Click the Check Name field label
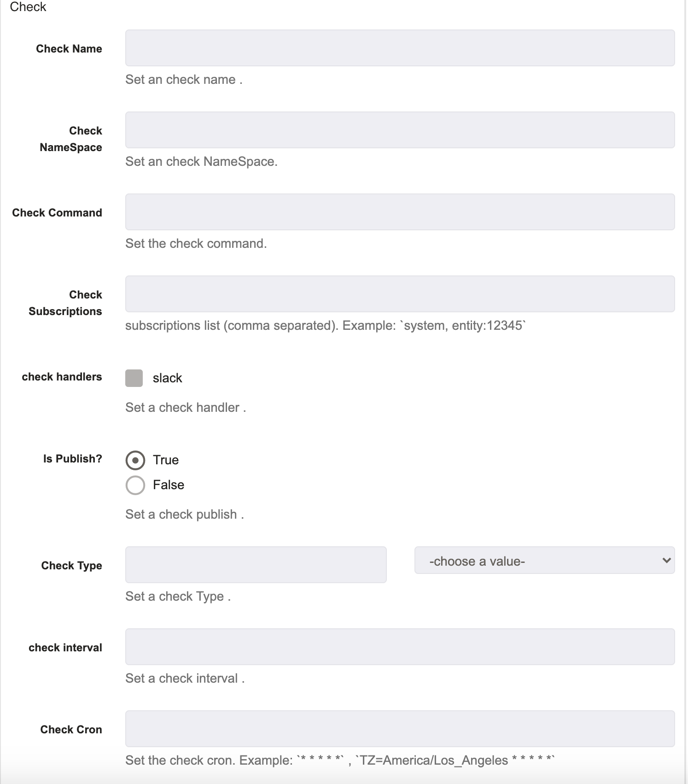This screenshot has height=784, width=688. click(69, 49)
